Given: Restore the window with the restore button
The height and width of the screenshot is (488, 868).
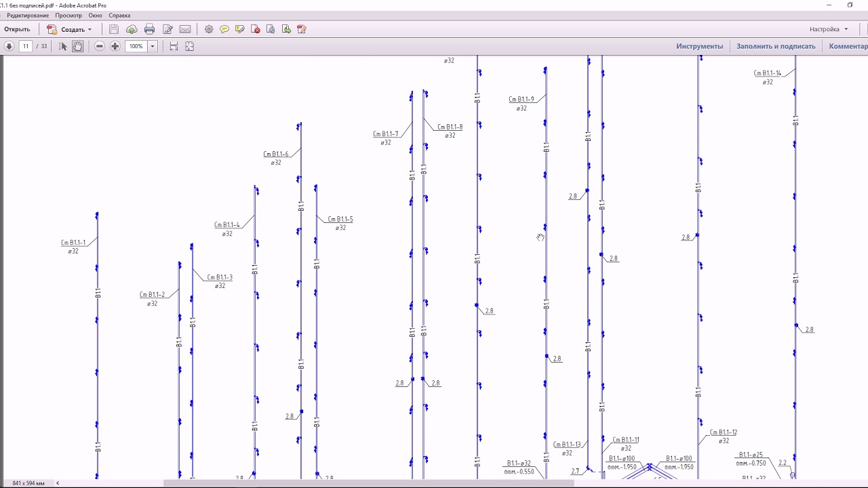Looking at the screenshot, I should pos(850,5).
